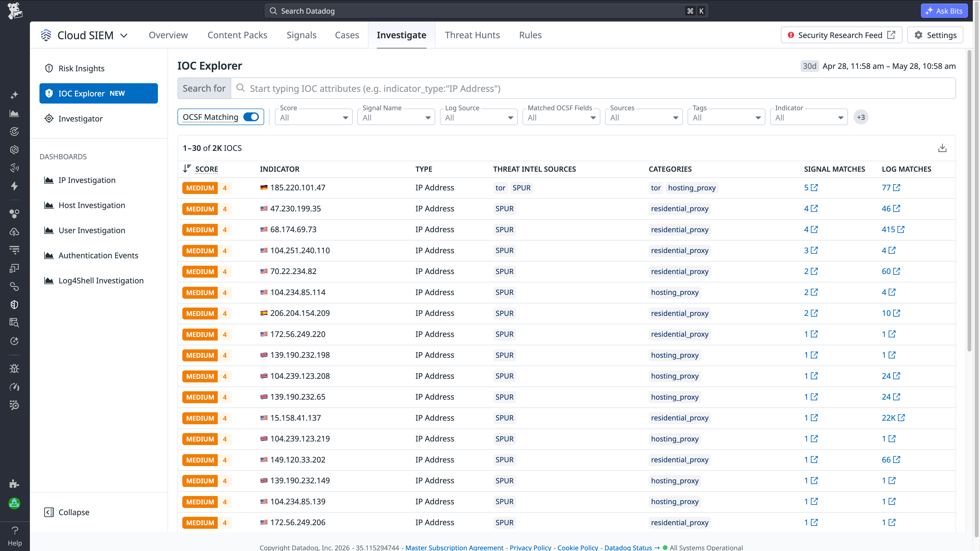
Task: Open the Score filter dropdown
Action: pos(313,117)
